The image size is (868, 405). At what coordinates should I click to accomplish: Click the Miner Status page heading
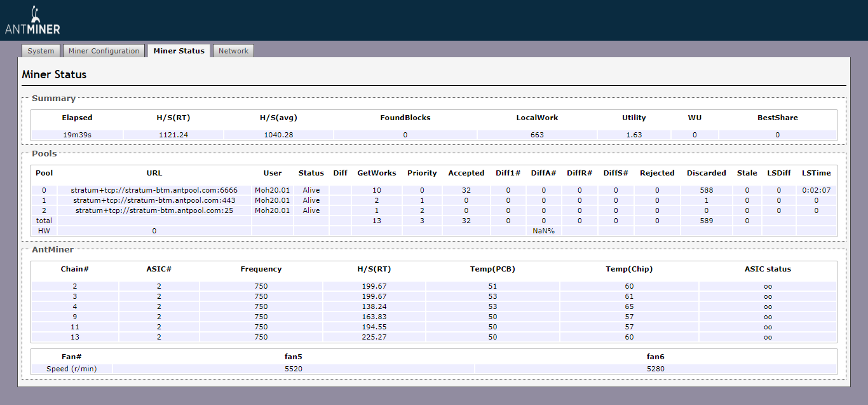pos(54,74)
